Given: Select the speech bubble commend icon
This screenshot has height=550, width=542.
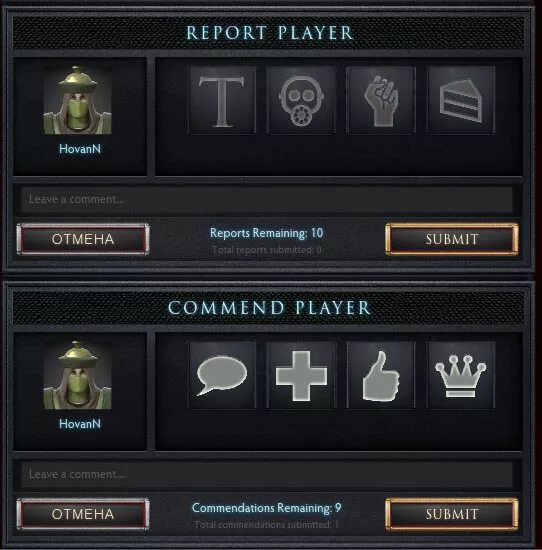Looking at the screenshot, I should [222, 375].
